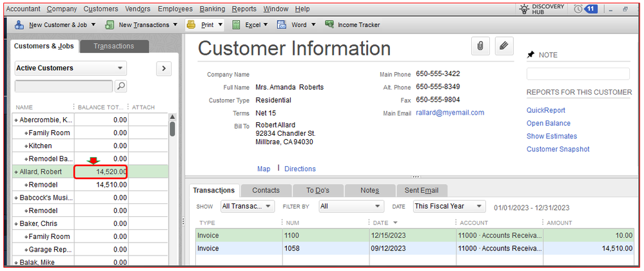
Task: Sort by the DATE column header
Action: pos(380,223)
